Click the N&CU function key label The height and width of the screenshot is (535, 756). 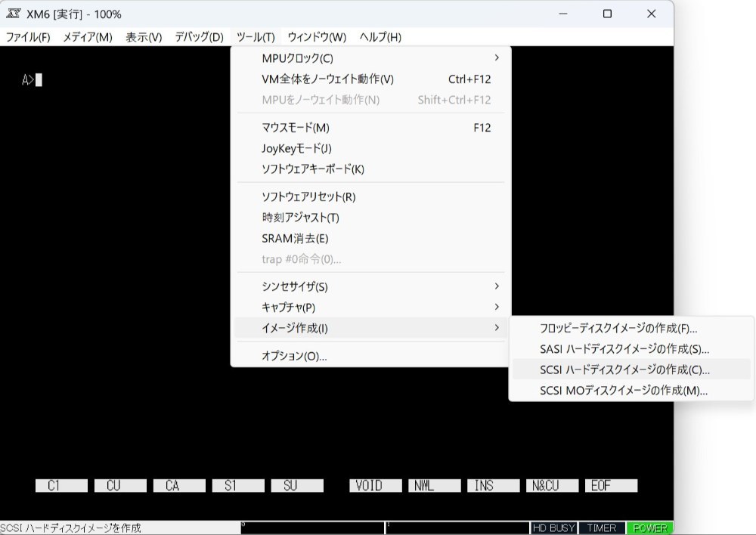[552, 485]
